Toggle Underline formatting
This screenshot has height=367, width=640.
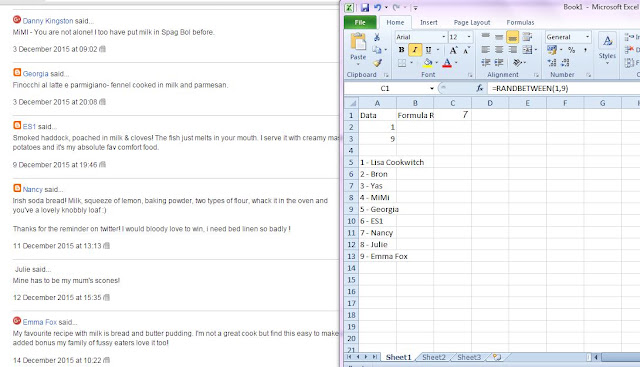(x=428, y=50)
